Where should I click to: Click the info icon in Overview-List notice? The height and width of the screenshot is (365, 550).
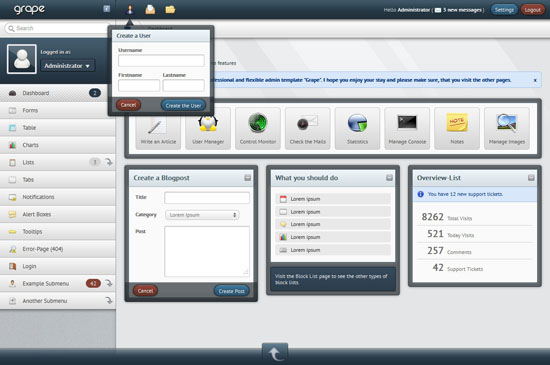pos(421,194)
